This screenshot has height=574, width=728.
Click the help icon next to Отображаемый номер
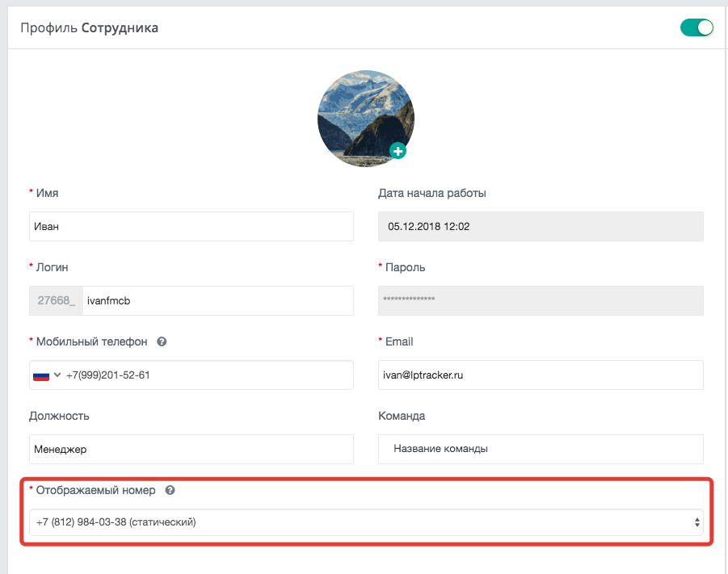click(x=170, y=490)
